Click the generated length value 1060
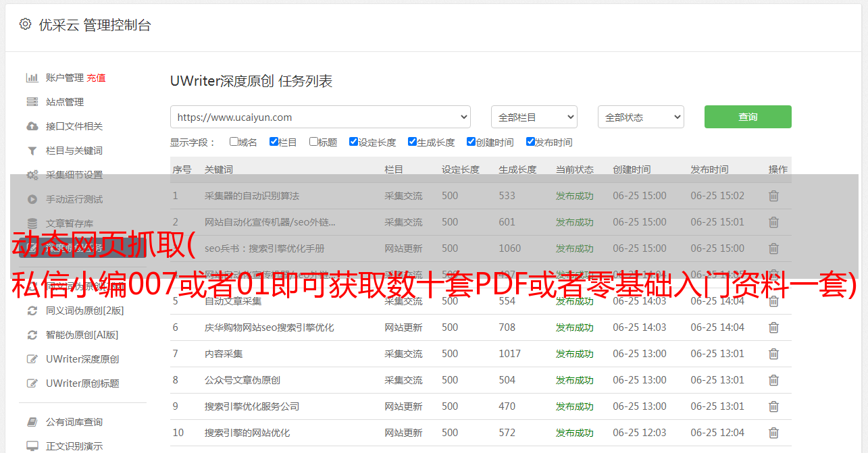868x453 pixels. click(510, 248)
